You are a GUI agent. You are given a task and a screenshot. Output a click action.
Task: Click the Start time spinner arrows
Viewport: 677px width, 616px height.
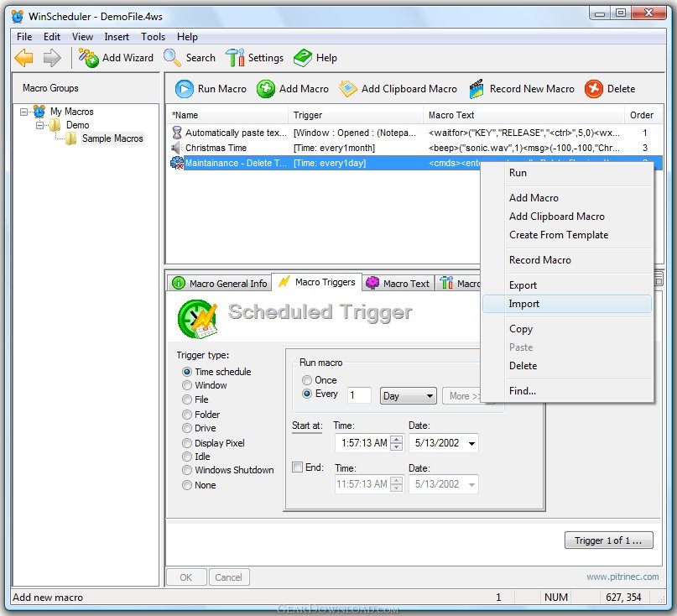(x=396, y=443)
